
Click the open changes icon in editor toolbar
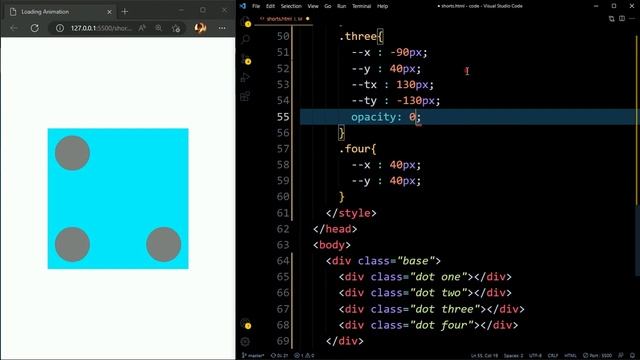[x=611, y=19]
